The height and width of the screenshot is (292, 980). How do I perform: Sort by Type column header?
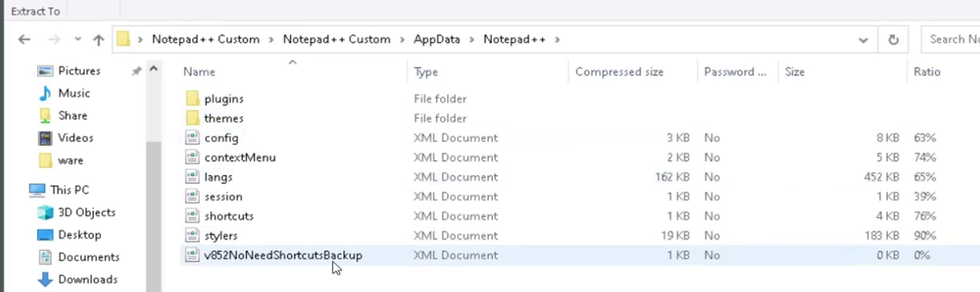click(426, 71)
